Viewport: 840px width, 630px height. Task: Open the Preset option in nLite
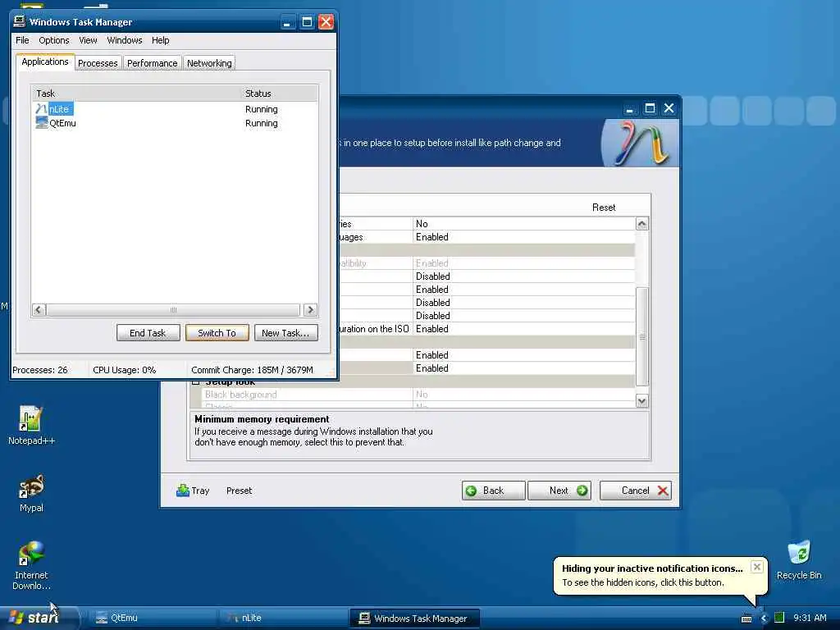pyautogui.click(x=239, y=491)
